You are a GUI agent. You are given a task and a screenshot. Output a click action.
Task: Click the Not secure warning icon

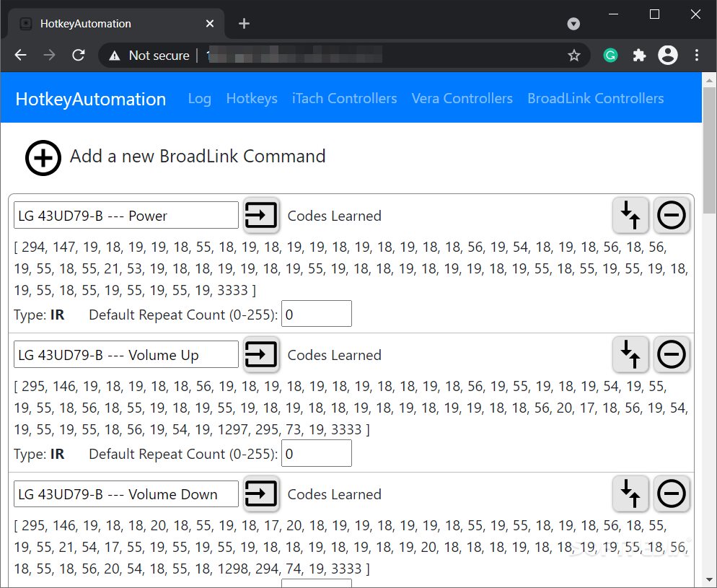point(114,56)
